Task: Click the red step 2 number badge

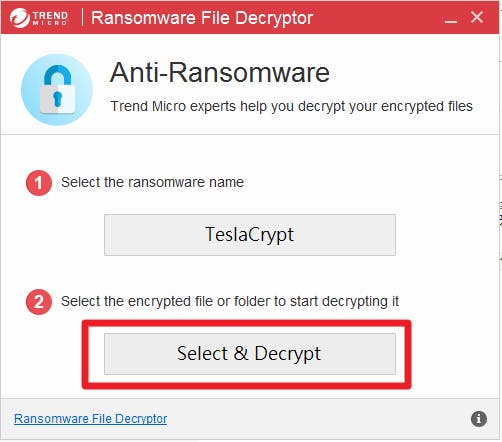Action: (39, 302)
